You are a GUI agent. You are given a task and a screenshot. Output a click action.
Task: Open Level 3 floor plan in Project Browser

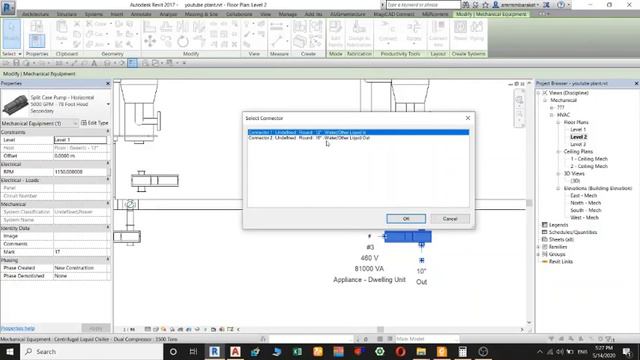click(578, 144)
